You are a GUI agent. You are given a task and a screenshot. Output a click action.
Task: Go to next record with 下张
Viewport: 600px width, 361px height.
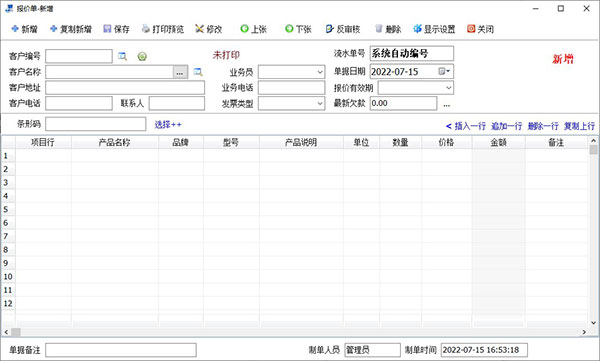(298, 29)
